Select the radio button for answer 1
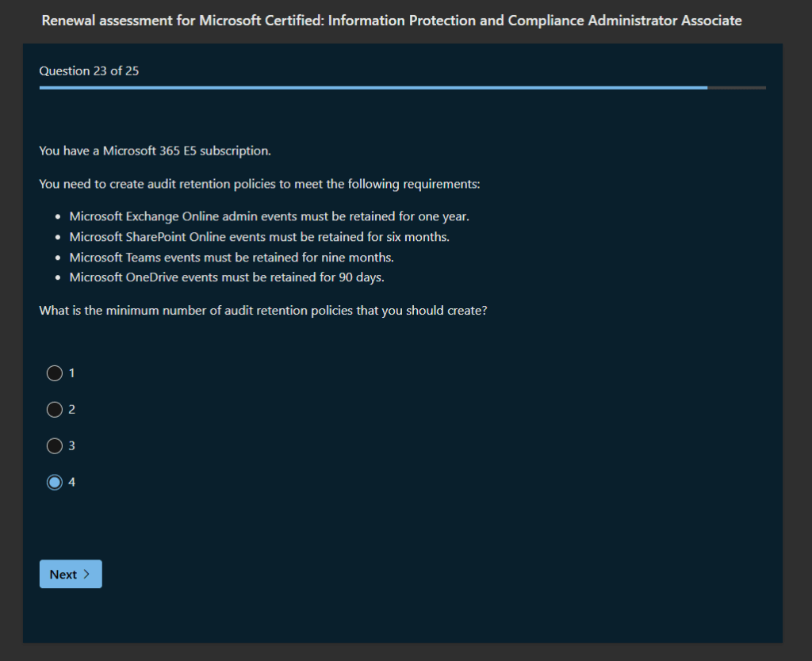This screenshot has height=661, width=812. click(54, 373)
